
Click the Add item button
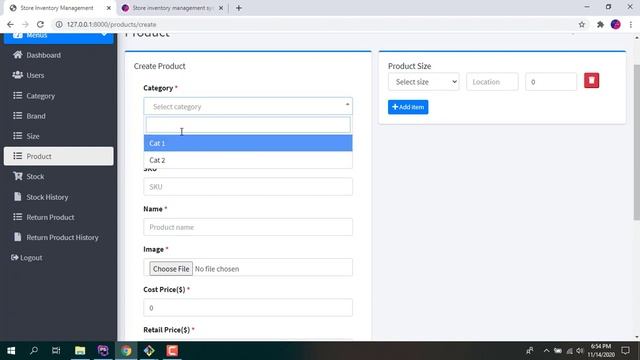(x=408, y=107)
